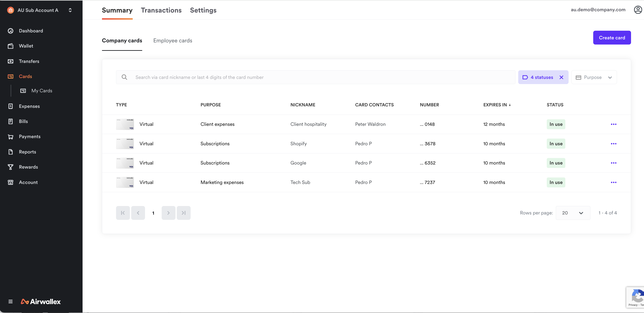Expand the Purpose filter dropdown
This screenshot has height=313, width=644.
(594, 77)
